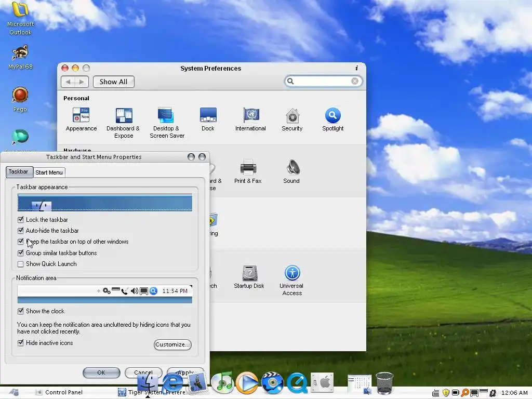Enable Show Quick Launch checkbox
Image resolution: width=532 pixels, height=399 pixels.
tap(21, 263)
